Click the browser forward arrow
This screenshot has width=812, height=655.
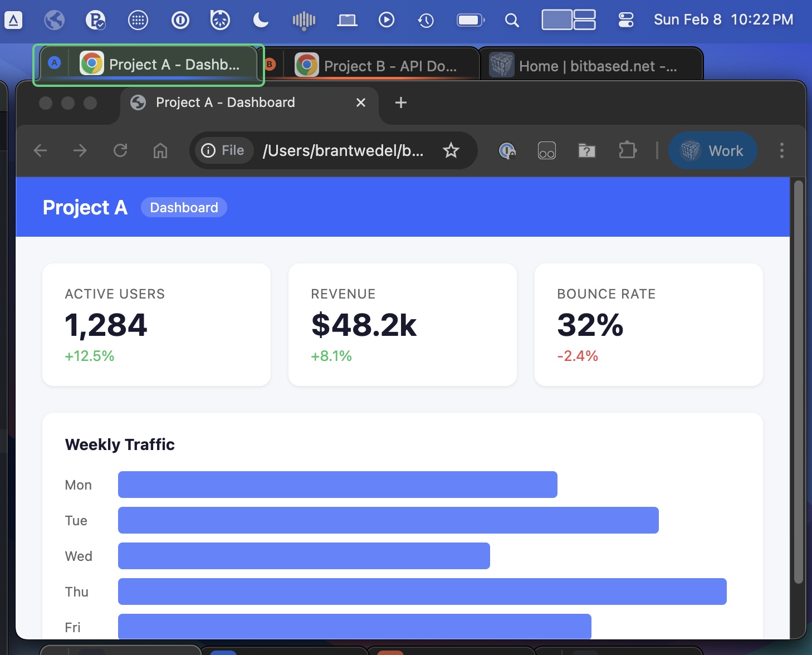tap(80, 150)
